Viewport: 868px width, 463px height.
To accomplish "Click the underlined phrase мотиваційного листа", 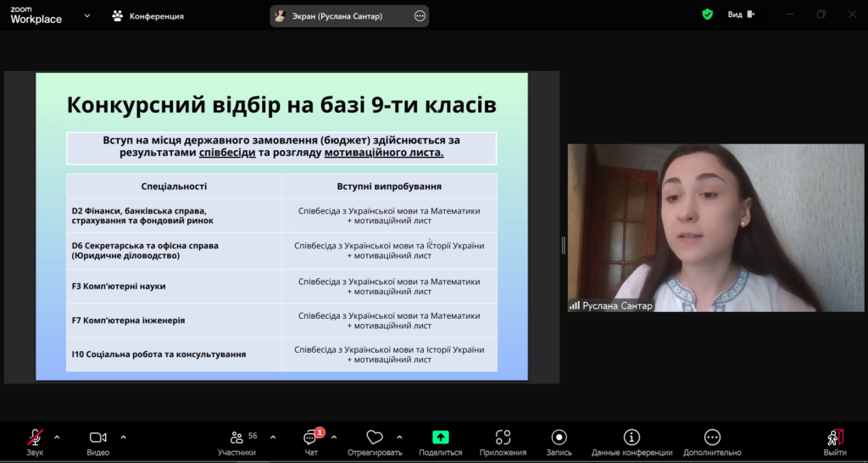I will coord(384,153).
